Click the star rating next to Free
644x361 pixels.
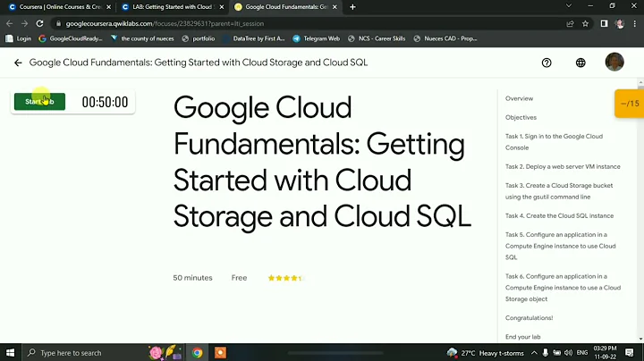pyautogui.click(x=285, y=278)
